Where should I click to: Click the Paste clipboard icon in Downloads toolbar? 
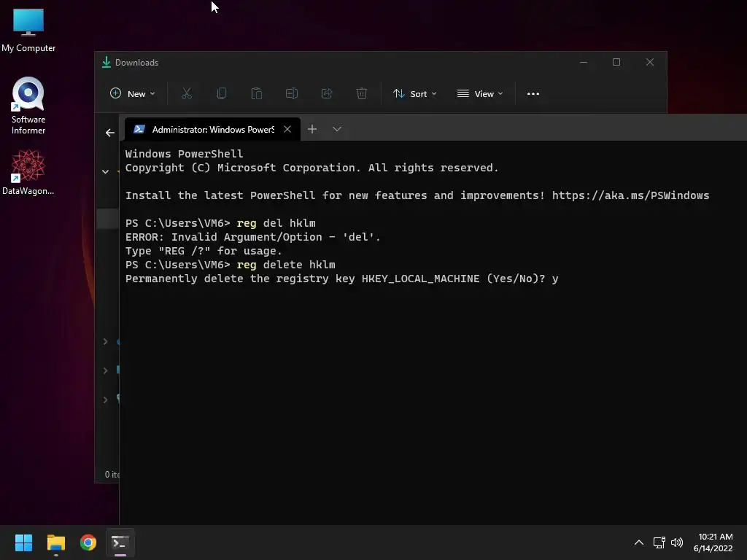pyautogui.click(x=256, y=93)
